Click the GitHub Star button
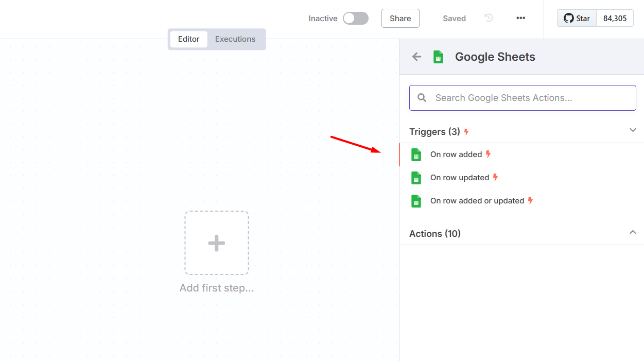 pyautogui.click(x=577, y=18)
